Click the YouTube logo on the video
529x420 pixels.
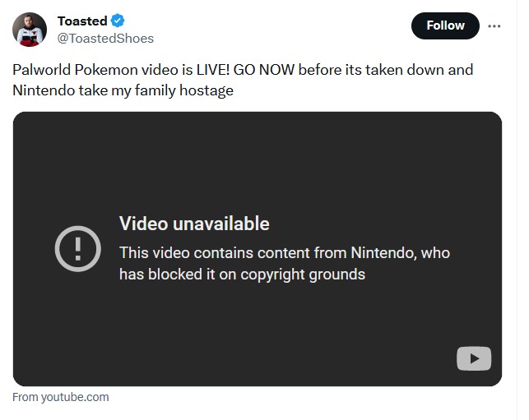(474, 358)
